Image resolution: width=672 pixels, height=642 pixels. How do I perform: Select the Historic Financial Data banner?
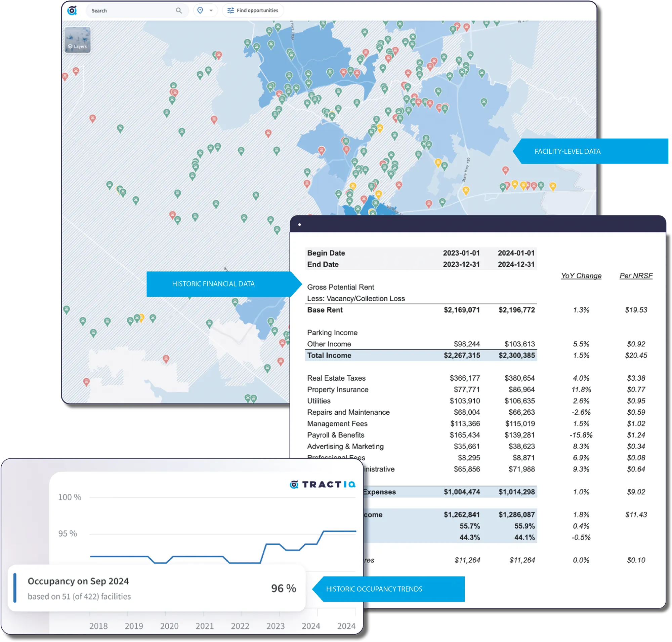point(213,284)
